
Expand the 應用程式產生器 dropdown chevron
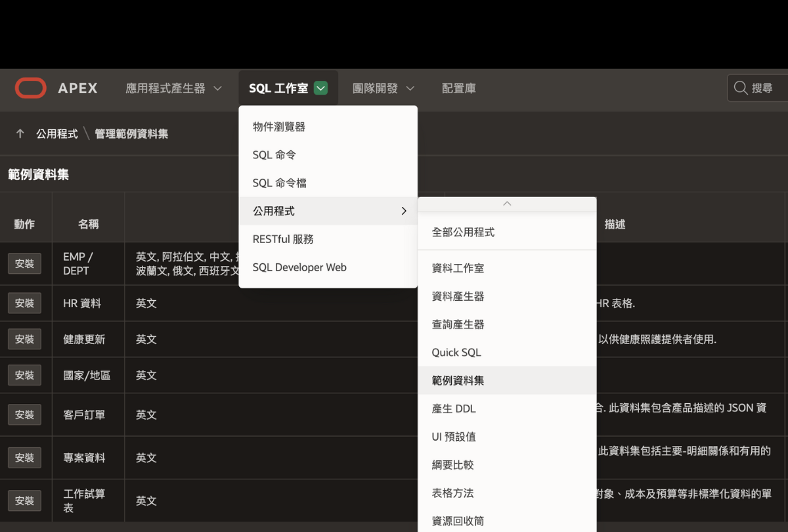(217, 88)
